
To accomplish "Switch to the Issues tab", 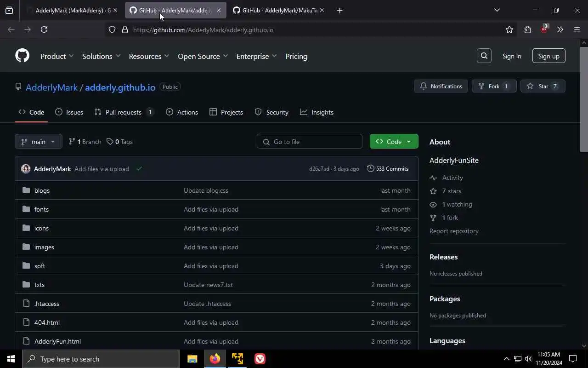I will point(69,112).
